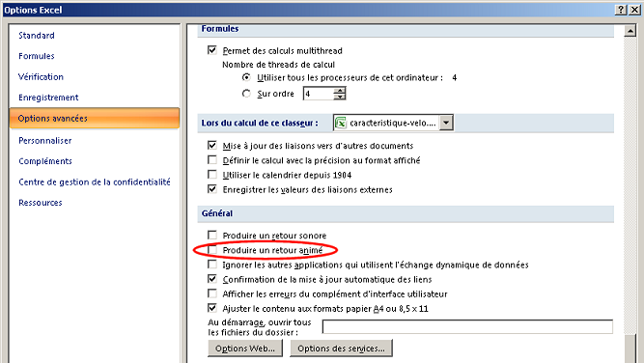Enable Produire un retour sonore
This screenshot has width=644, height=363.
click(x=212, y=235)
